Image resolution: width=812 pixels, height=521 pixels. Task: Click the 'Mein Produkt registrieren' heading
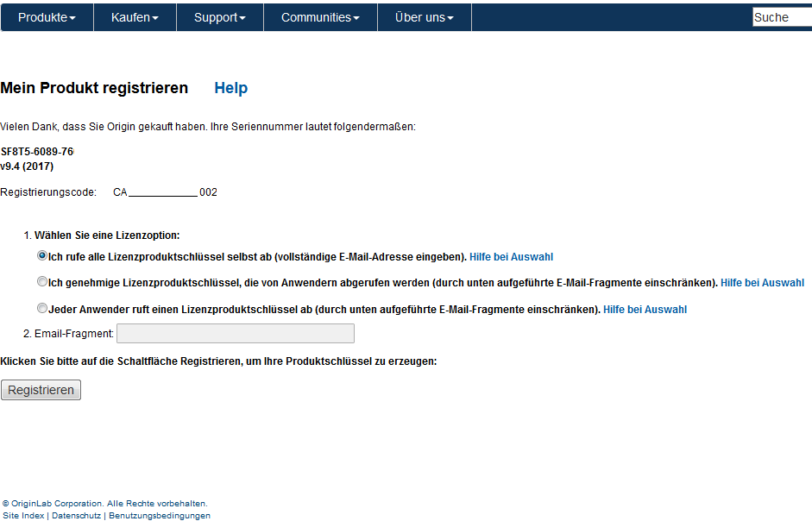click(94, 88)
